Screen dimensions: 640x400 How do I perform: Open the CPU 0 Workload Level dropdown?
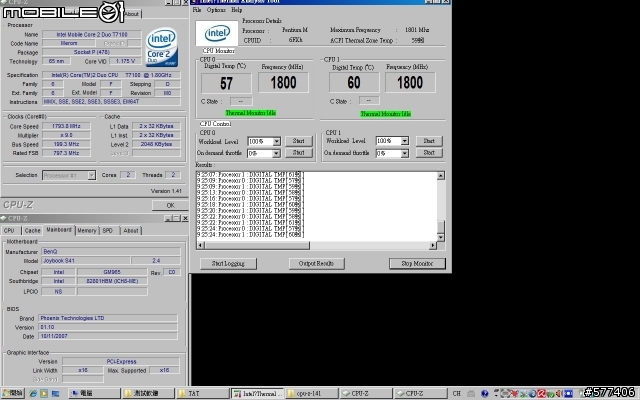pyautogui.click(x=277, y=141)
